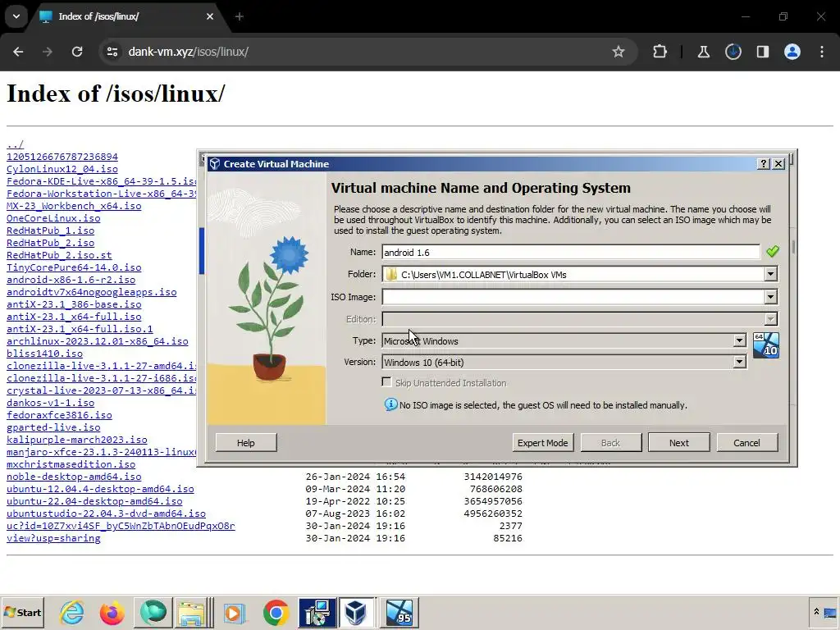
Task: Open CylonLinux12_04.iso link
Action: 62,169
